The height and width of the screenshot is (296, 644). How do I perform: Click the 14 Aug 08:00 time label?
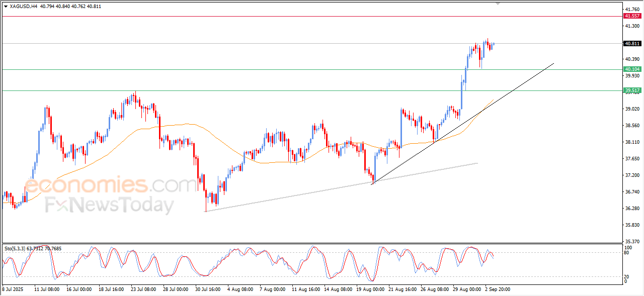point(338,289)
